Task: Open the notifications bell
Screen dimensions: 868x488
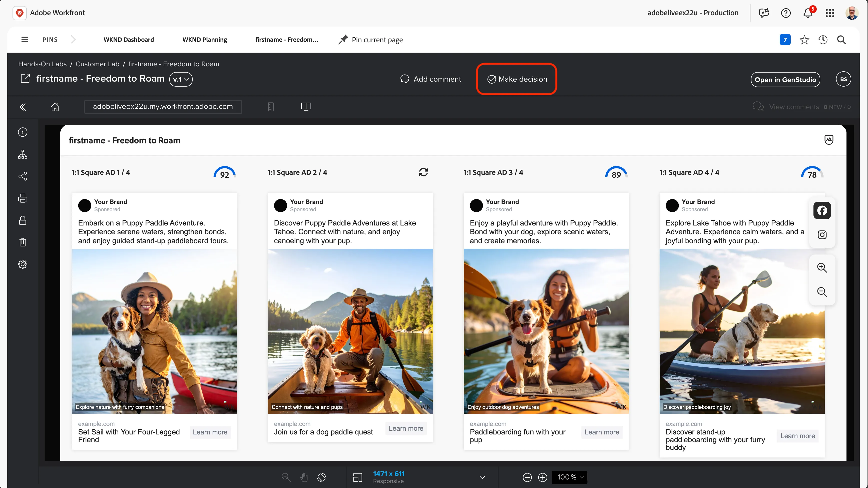Action: coord(808,13)
